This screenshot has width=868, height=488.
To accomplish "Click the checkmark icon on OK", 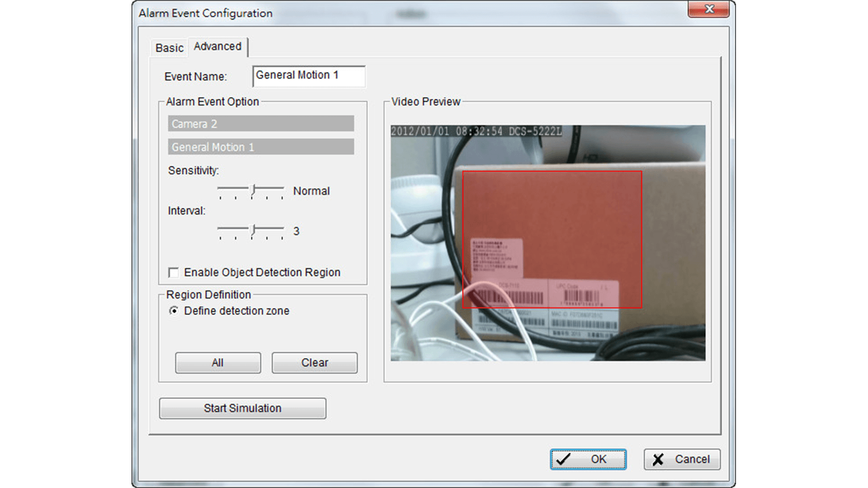I will pyautogui.click(x=563, y=459).
